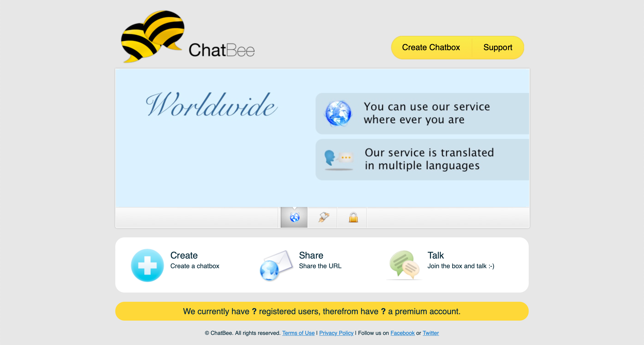Click the '© ChatBee. All rights reserved.' text
Viewport: 644px width, 345px height.
243,333
